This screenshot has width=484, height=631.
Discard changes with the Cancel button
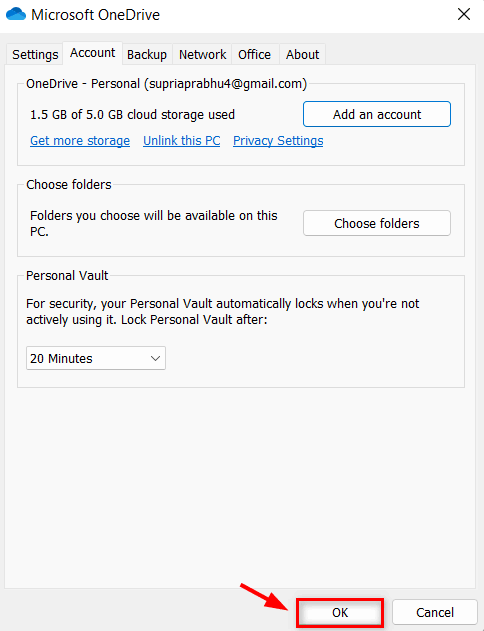435,612
